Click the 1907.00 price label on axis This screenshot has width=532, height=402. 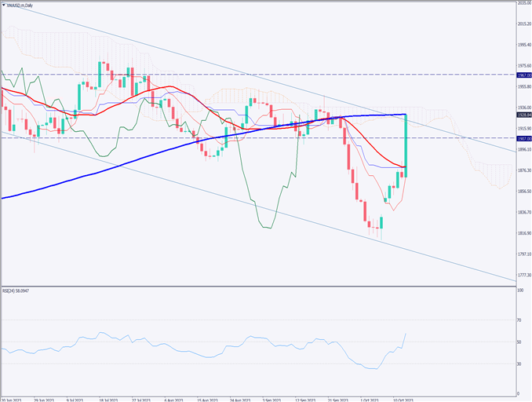[x=524, y=138]
